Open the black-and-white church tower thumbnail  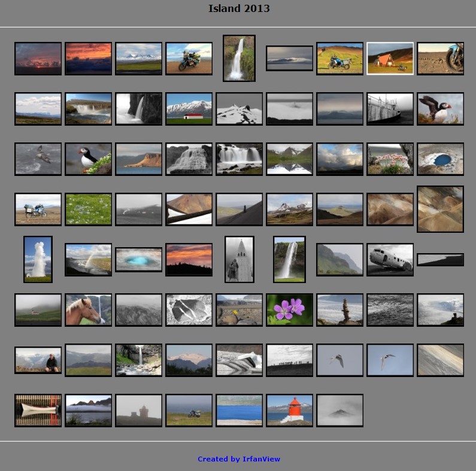(x=239, y=259)
